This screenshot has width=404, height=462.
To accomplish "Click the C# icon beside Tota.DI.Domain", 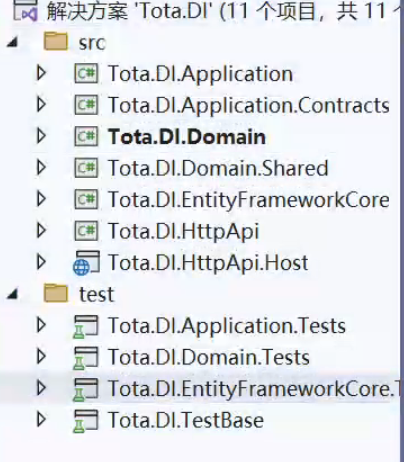I will (86, 136).
